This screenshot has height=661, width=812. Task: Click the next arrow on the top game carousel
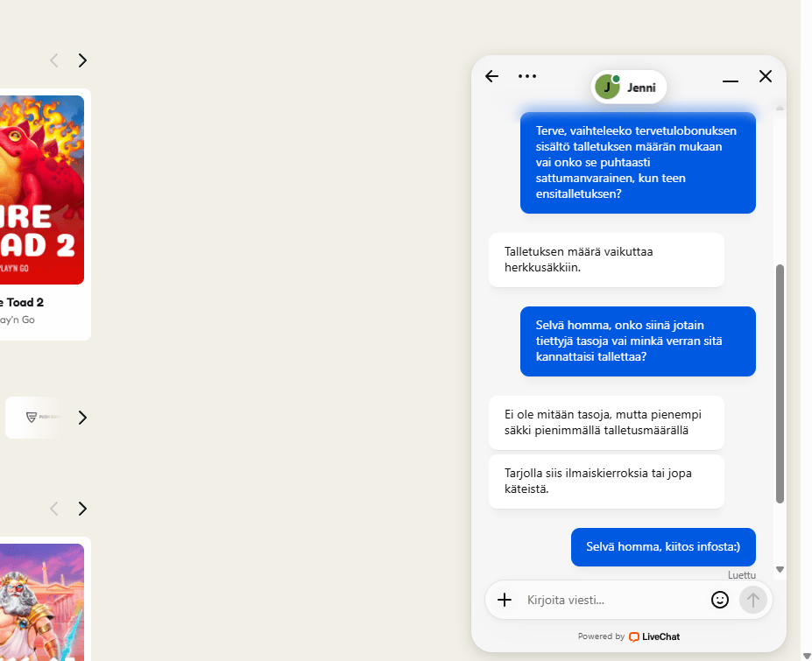82,60
